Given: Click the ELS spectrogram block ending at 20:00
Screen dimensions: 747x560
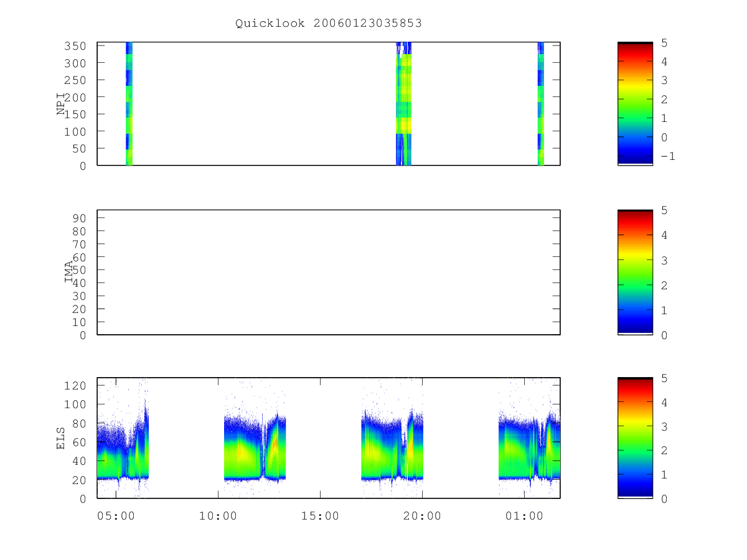Looking at the screenshot, I should [392, 447].
